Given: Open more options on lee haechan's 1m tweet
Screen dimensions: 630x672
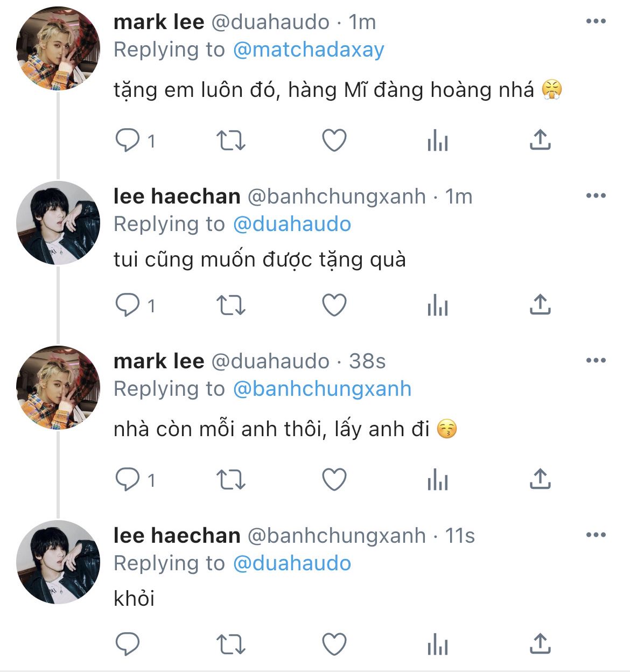Looking at the screenshot, I should click(596, 196).
